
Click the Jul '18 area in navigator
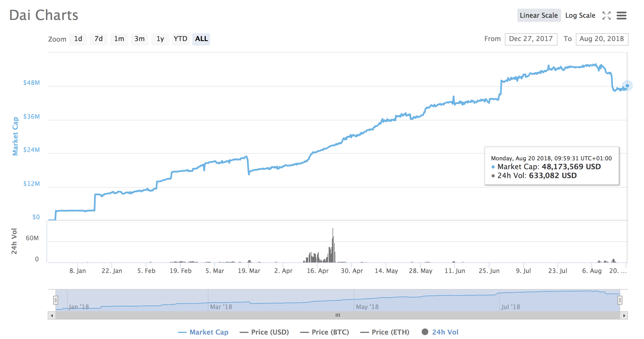pyautogui.click(x=511, y=307)
